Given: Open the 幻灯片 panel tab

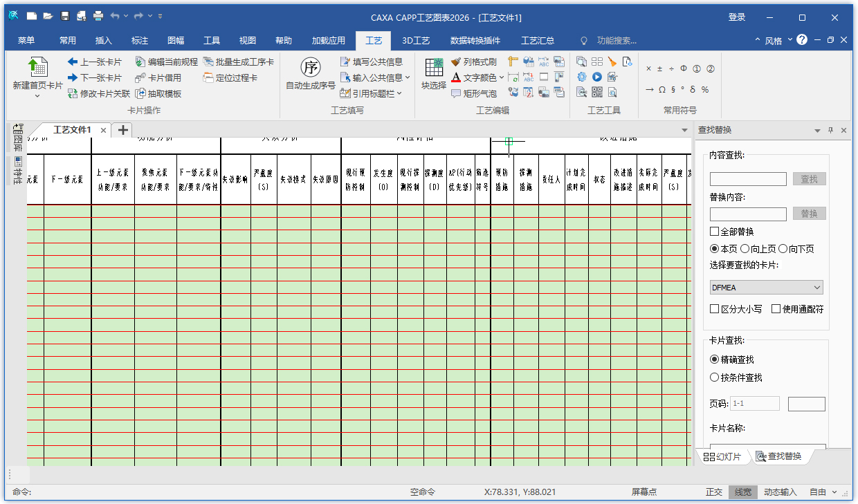Looking at the screenshot, I should tap(722, 456).
